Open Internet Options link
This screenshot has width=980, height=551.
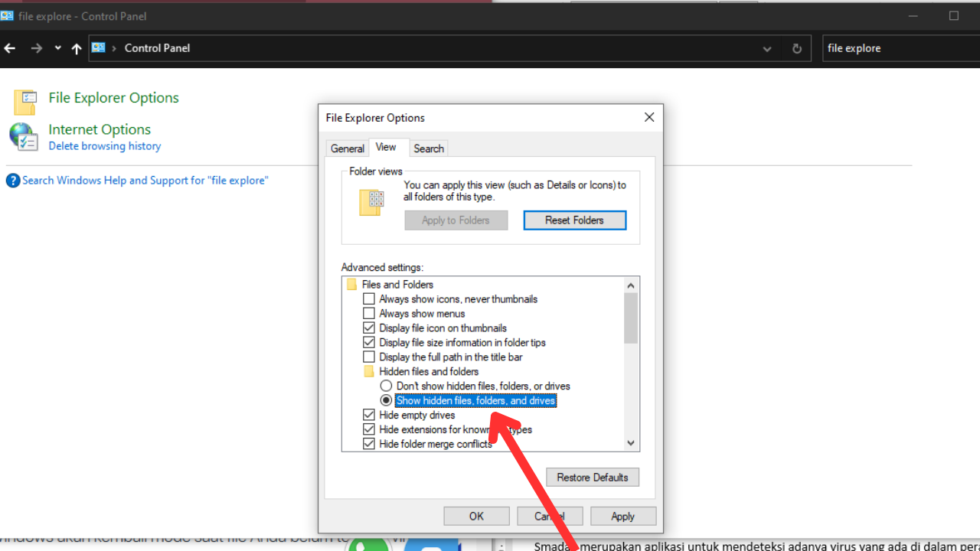(100, 129)
